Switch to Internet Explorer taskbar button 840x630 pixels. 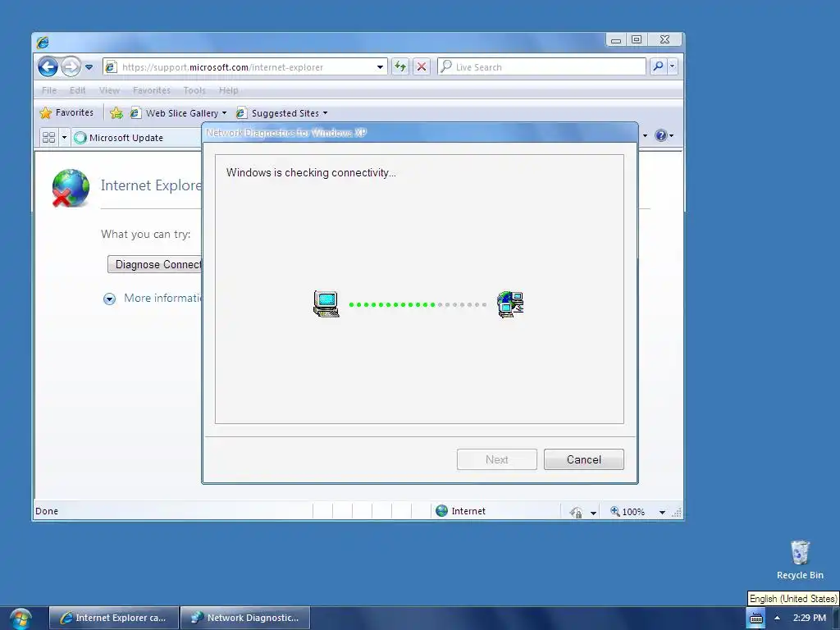coord(114,618)
